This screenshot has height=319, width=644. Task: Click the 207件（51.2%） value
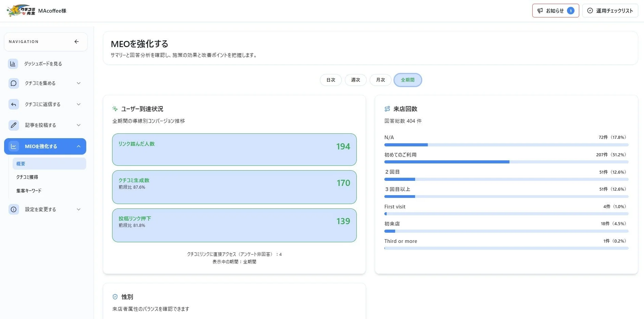coord(612,155)
